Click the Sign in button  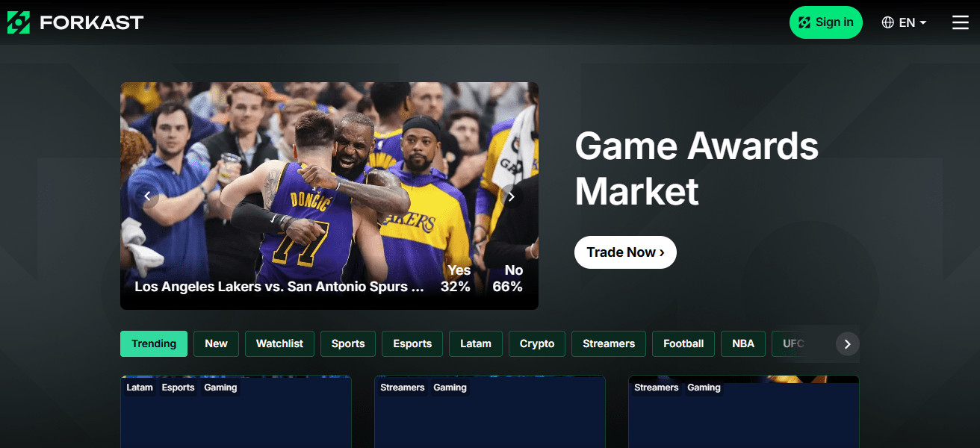coord(825,22)
